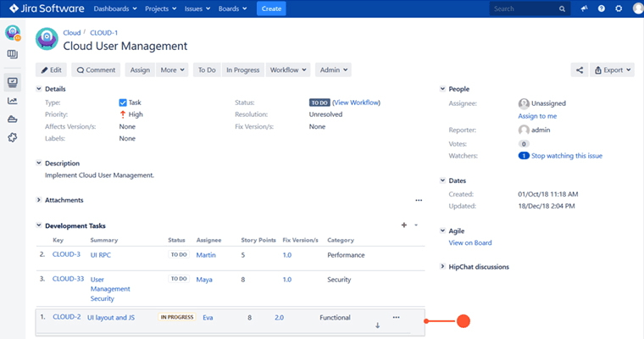Image resolution: width=644 pixels, height=339 pixels.
Task: Expand the HipChat discussions section
Action: coord(442,267)
